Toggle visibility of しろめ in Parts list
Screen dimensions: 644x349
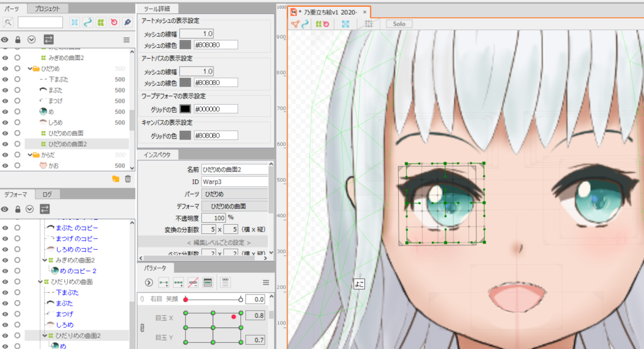tap(5, 122)
